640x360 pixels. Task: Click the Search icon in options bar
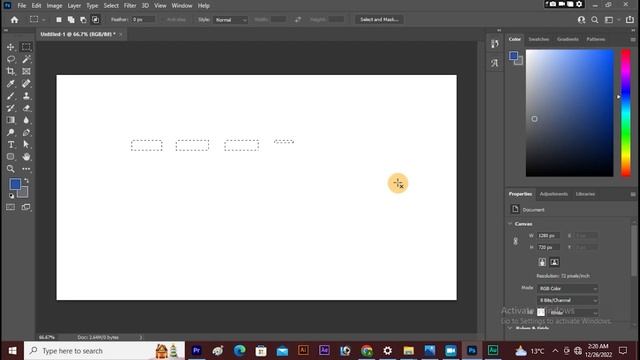click(595, 20)
